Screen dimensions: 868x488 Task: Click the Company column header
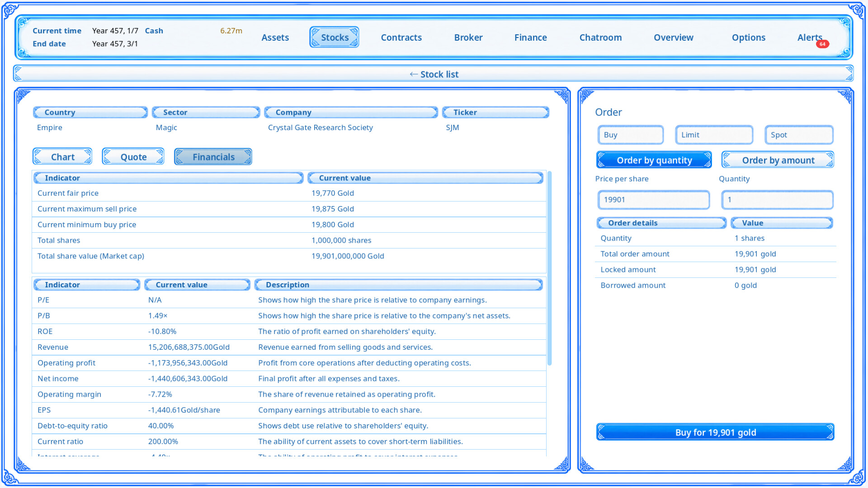tap(351, 113)
